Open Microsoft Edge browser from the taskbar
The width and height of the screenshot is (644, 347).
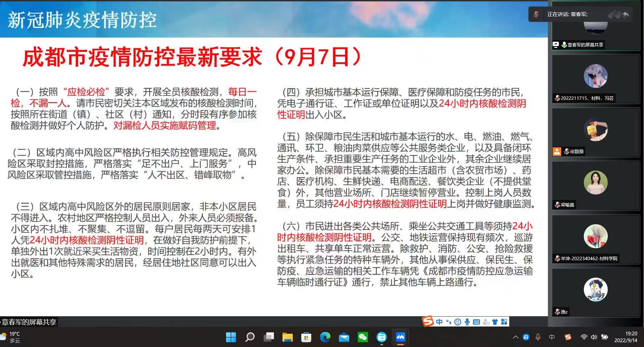pos(325,337)
